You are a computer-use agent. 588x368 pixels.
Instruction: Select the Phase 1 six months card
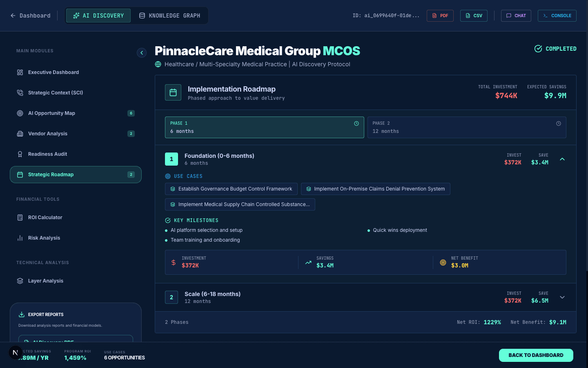coord(265,127)
